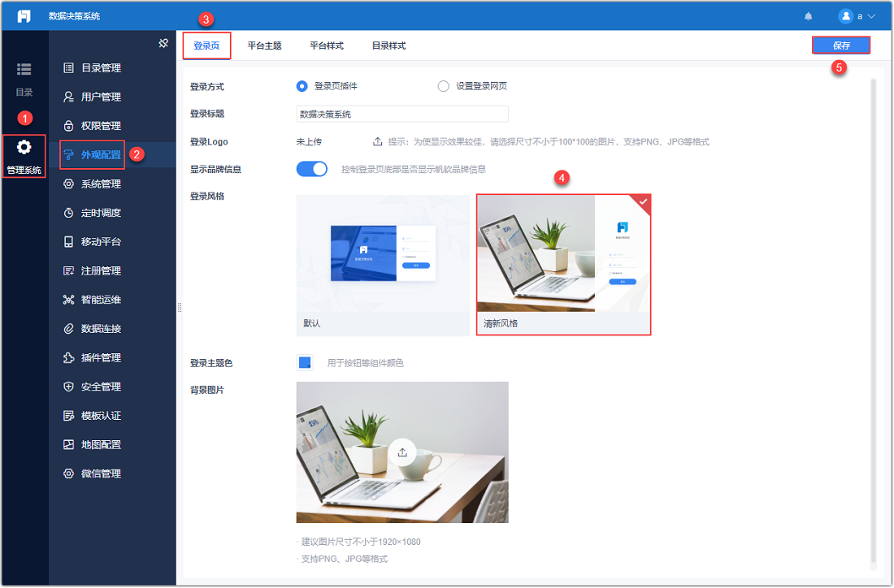Screen dimensions: 894x588
Task: Select the 设置登录网页 radio button
Action: tap(443, 86)
